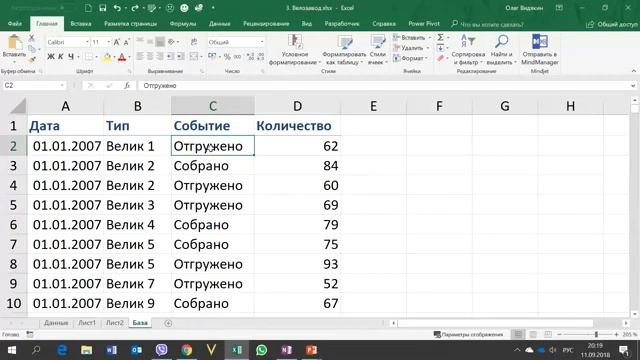Switch to Page Layout view in status bar
Viewport: 640px width, 360px height.
[x=533, y=334]
